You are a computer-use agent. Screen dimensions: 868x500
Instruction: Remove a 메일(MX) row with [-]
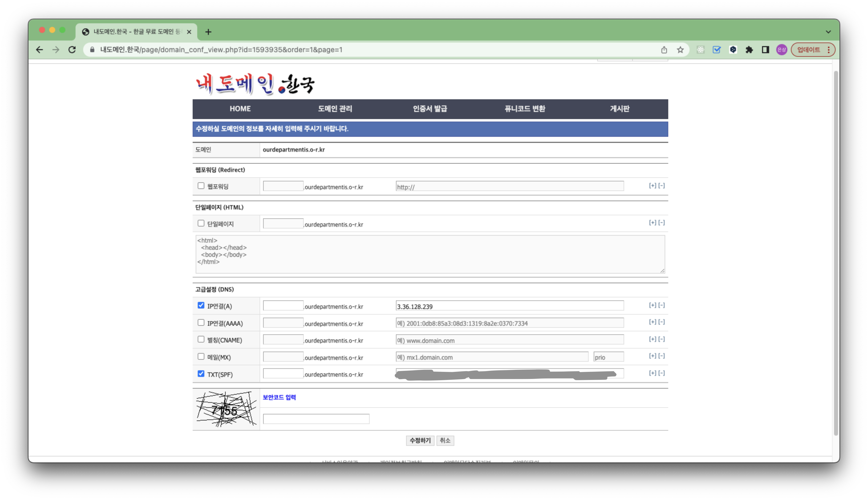661,356
